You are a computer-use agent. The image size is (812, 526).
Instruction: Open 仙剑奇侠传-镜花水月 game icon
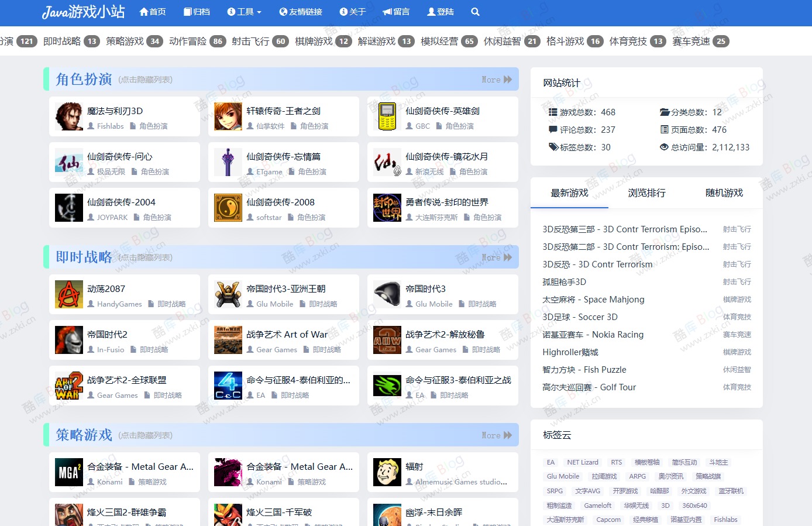tap(387, 162)
